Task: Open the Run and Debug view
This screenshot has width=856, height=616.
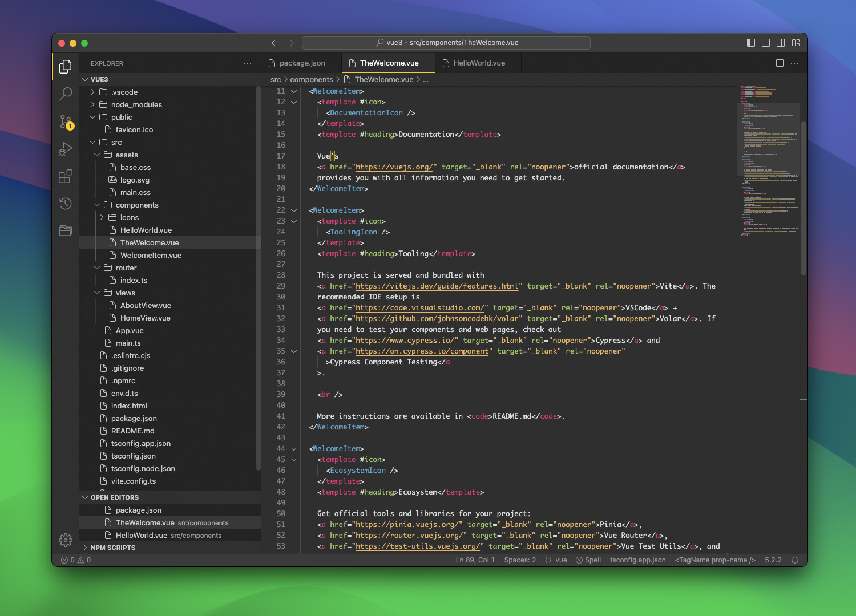Action: [65, 148]
